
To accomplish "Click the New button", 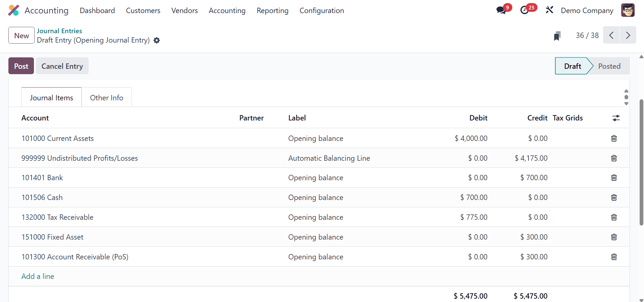I will [x=21, y=35].
